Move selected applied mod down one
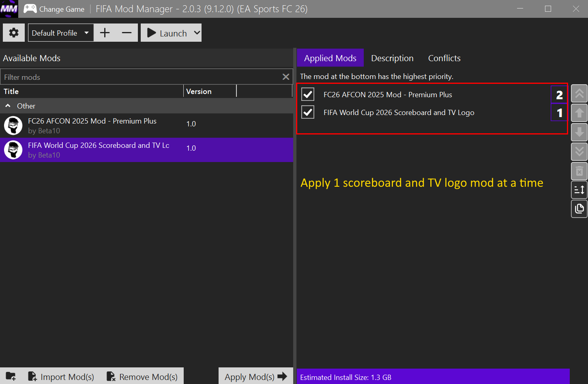This screenshot has height=384, width=588. click(x=579, y=132)
